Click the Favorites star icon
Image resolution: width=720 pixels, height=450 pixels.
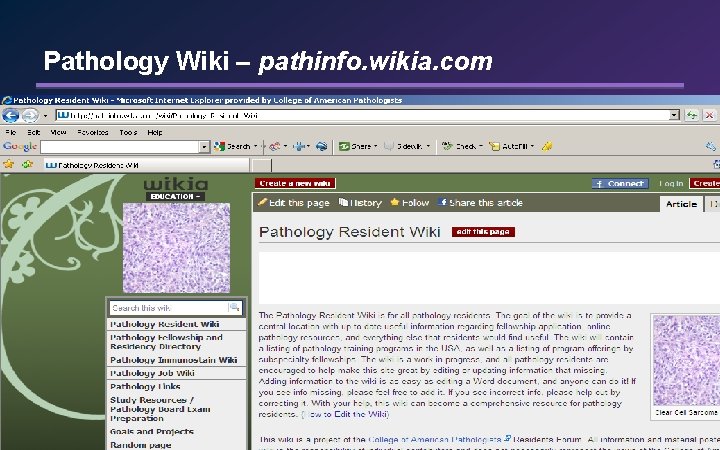point(8,164)
